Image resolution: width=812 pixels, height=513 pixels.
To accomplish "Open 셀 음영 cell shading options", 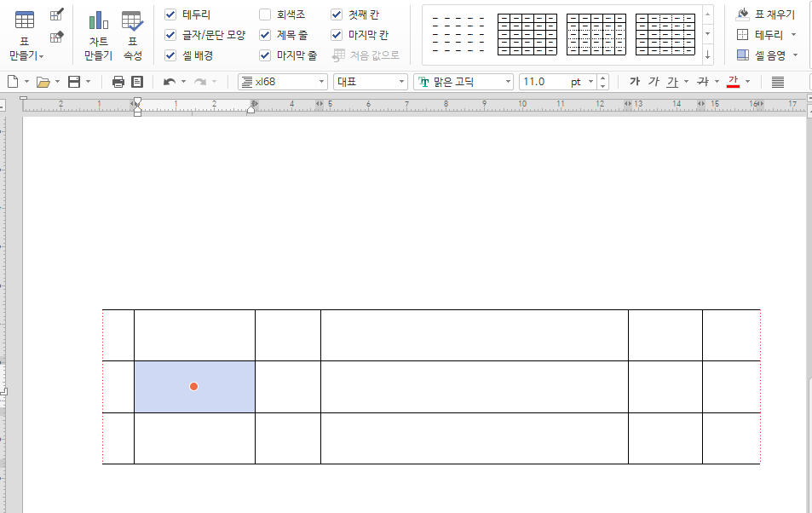I will 768,55.
